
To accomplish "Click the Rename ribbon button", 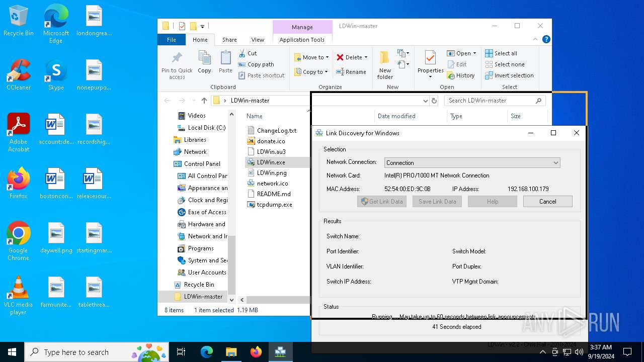I will [x=351, y=72].
